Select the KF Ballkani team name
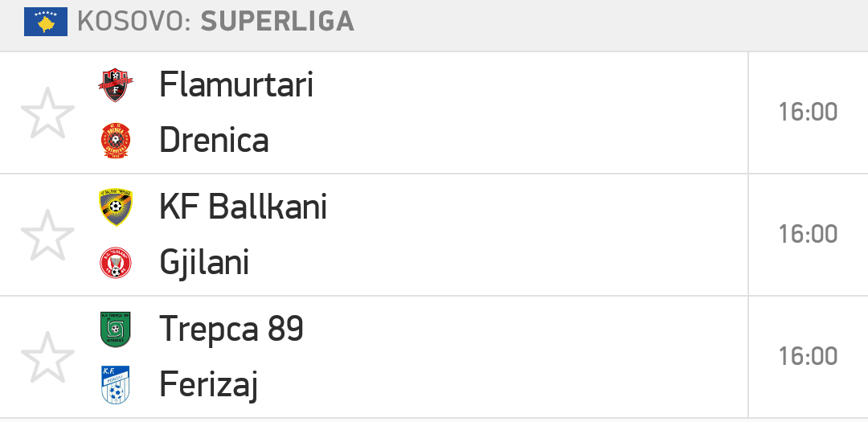Screen dimensions: 868x422 click(243, 207)
